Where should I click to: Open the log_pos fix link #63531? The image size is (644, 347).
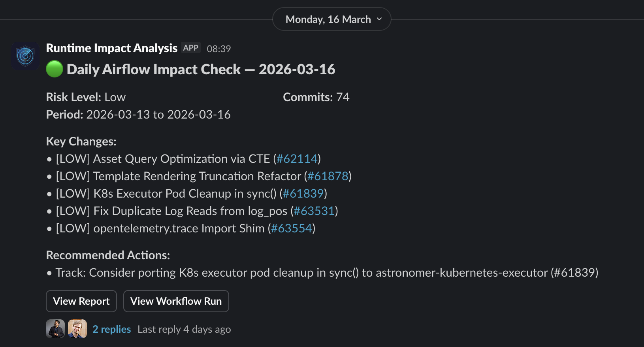click(x=314, y=211)
